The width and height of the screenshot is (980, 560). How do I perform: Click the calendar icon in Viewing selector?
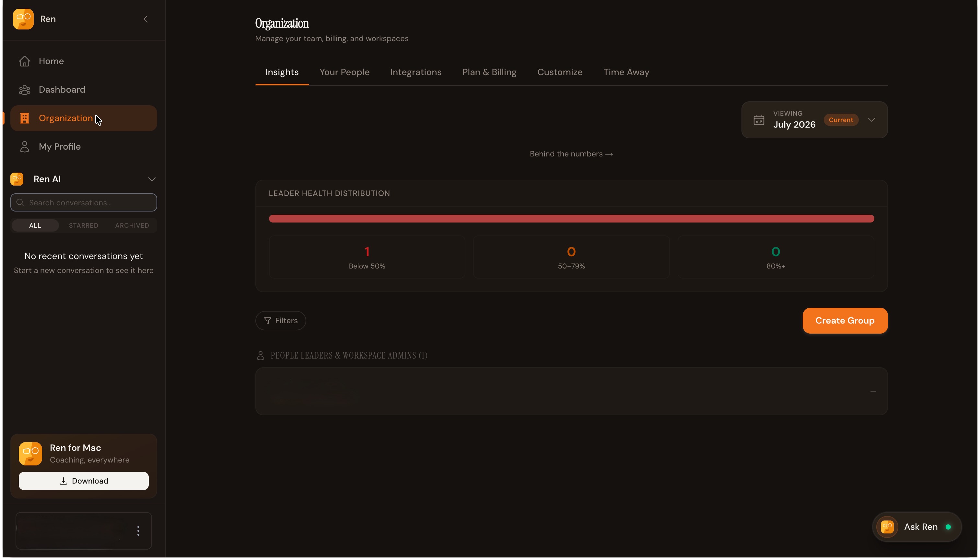click(x=759, y=120)
